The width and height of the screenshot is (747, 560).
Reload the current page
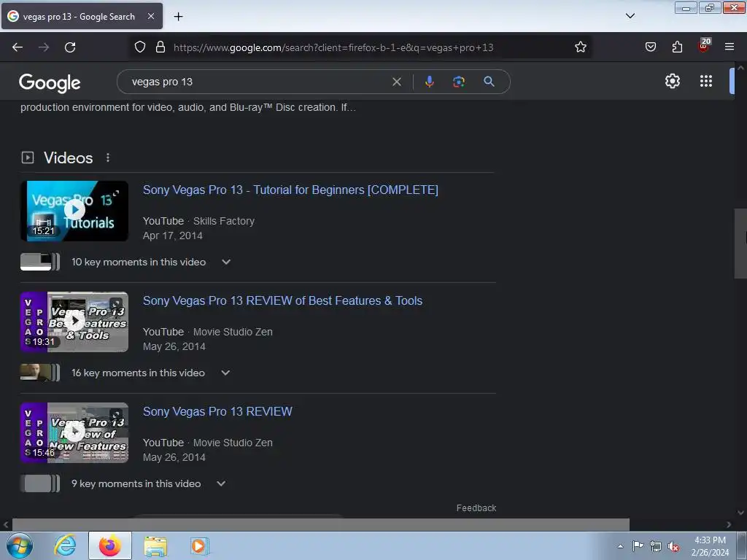point(70,47)
